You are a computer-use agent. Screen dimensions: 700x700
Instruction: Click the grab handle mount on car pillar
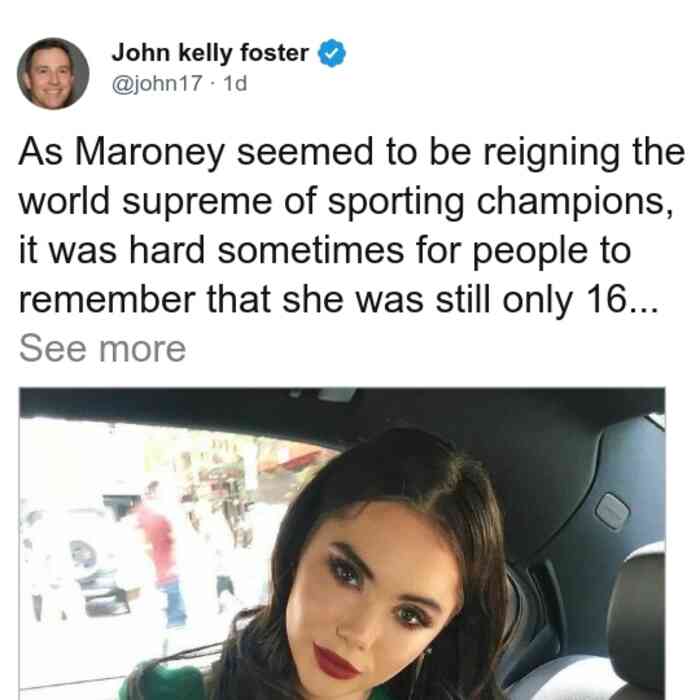coord(612,511)
